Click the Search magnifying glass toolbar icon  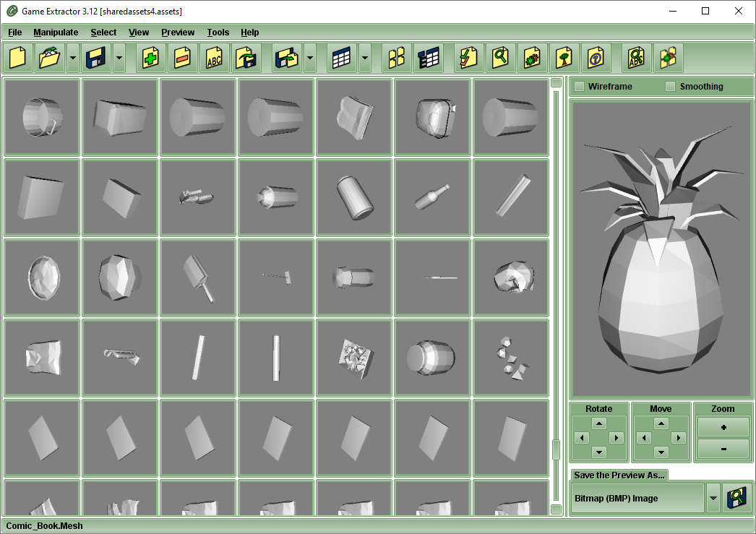(500, 58)
